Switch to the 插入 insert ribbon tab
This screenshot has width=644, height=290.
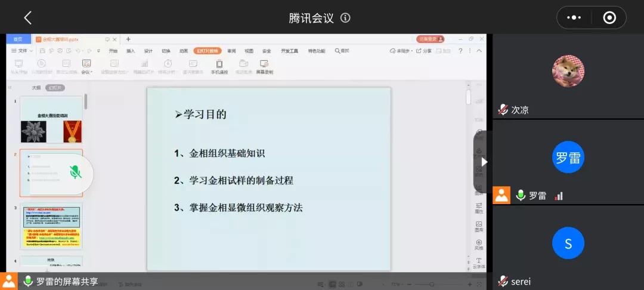131,51
